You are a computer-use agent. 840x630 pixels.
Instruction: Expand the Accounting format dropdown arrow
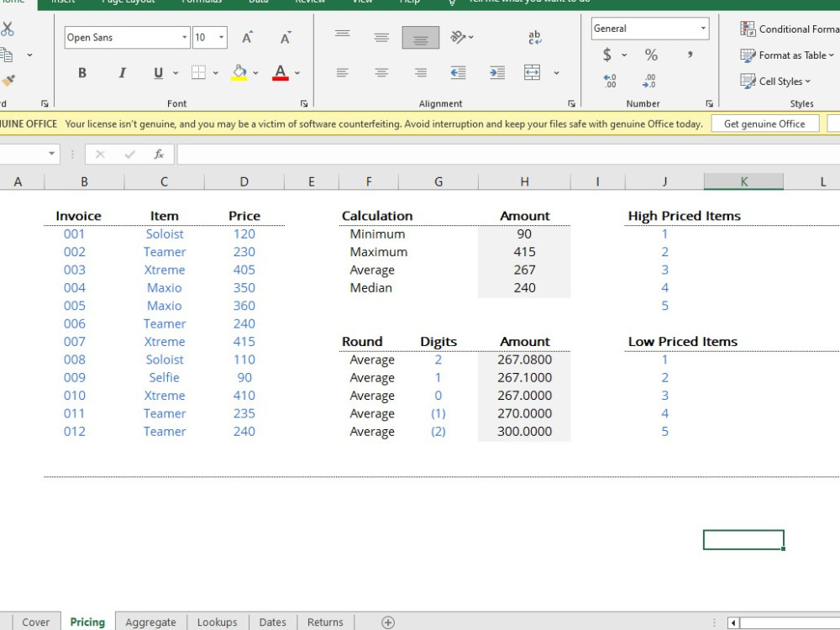point(624,55)
